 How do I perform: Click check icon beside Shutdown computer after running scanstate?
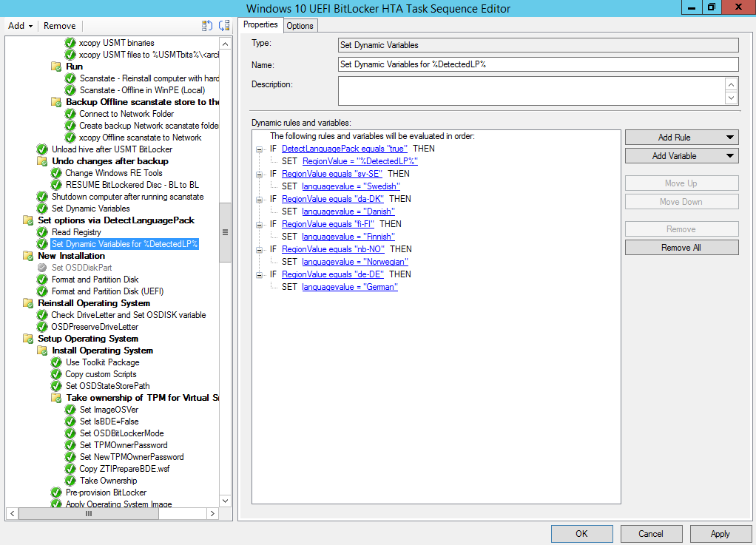[x=42, y=197]
